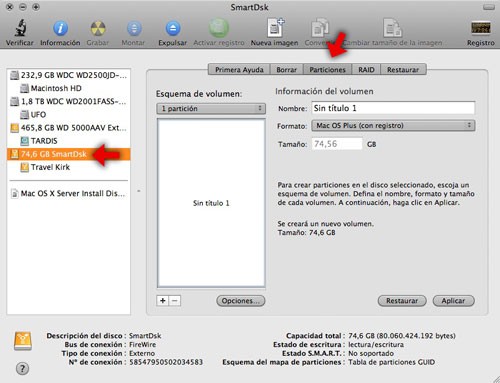Click the orange disk icon in the info area

(x=23, y=341)
